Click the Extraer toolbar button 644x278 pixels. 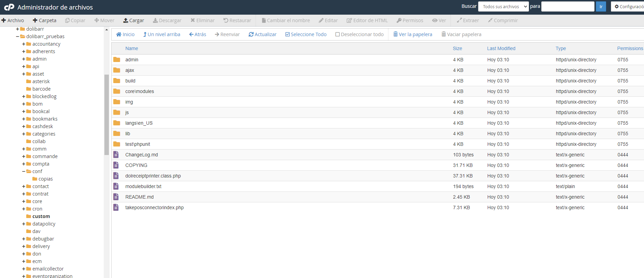(x=468, y=20)
